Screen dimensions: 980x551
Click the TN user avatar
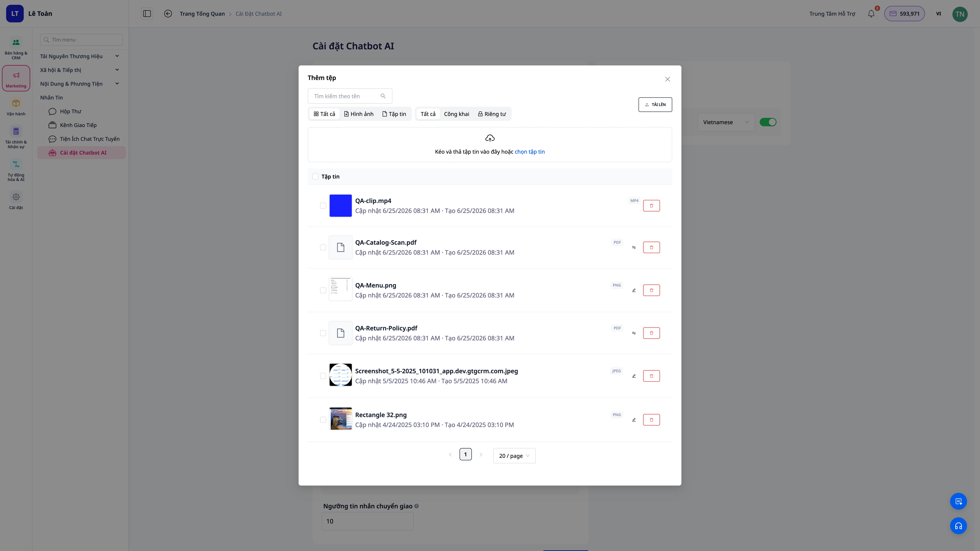click(x=960, y=14)
